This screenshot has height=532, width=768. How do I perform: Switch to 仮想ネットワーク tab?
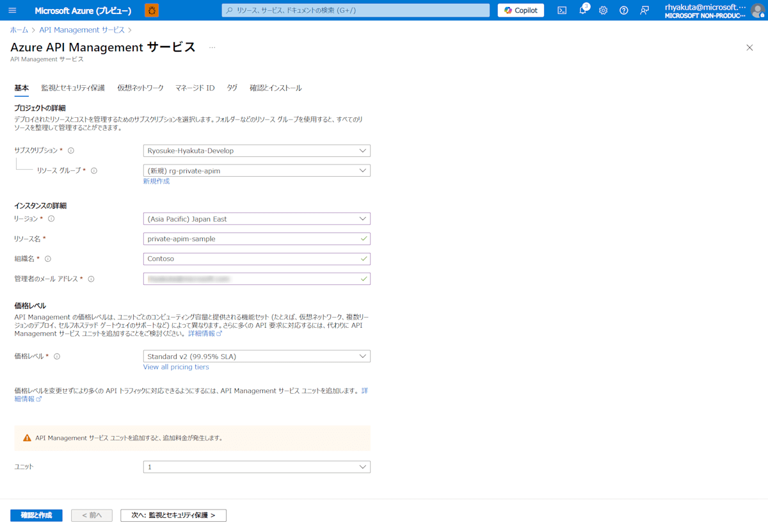pos(140,88)
